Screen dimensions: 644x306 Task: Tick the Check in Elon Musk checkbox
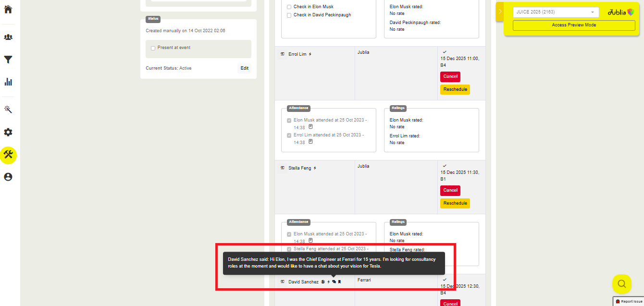pos(289,7)
